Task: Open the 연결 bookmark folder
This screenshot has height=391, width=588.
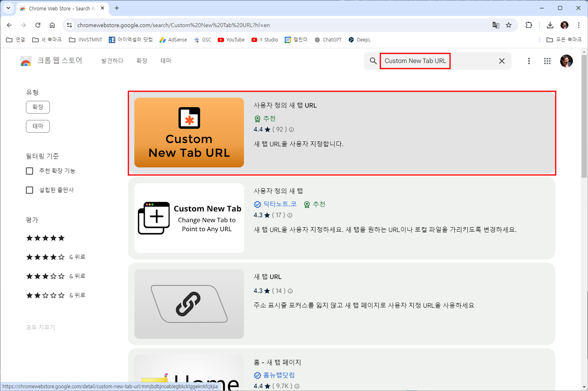Action: pyautogui.click(x=16, y=40)
